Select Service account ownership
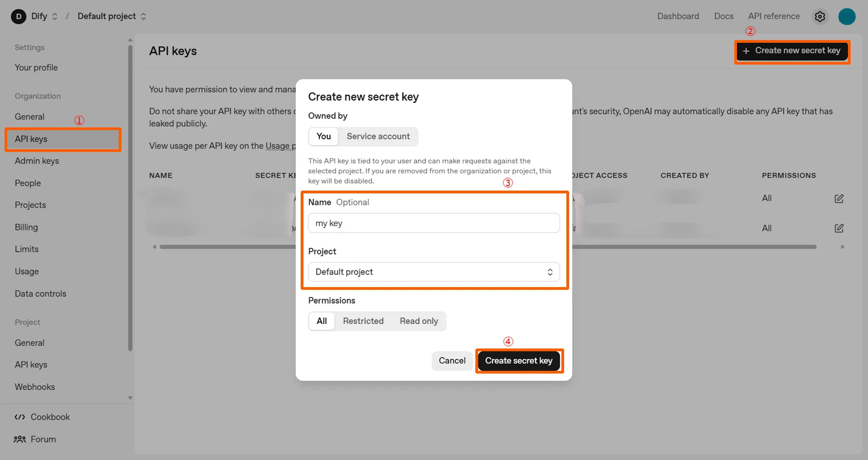The height and width of the screenshot is (460, 868). 378,136
